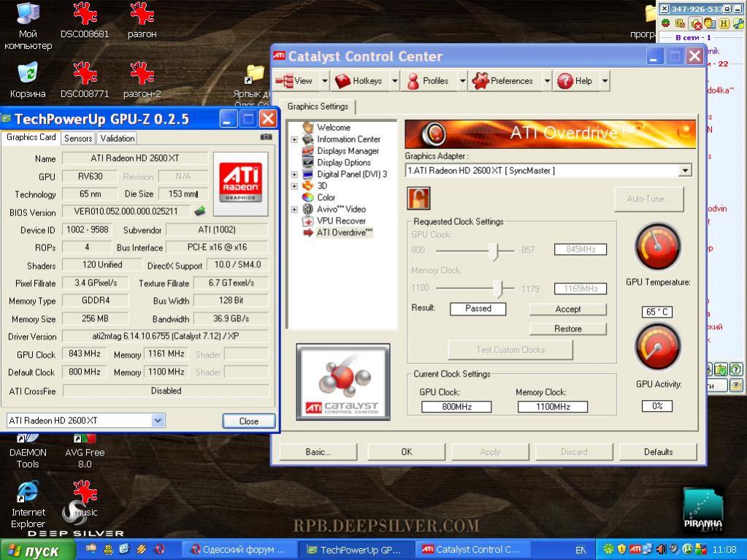Open the clover main menu icon in the messenger
The image size is (747, 560).
coord(665,23)
